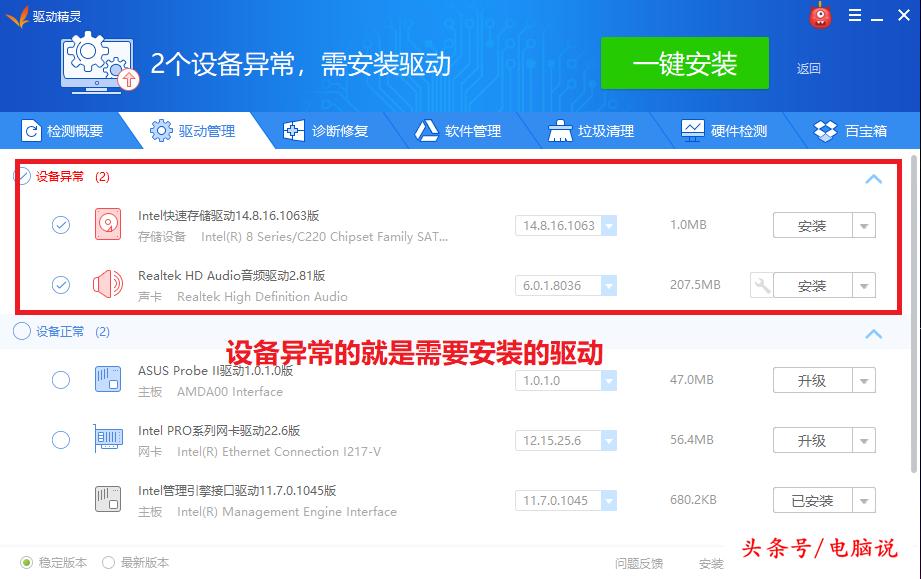Click the 返回 button below install
The width and height of the screenshot is (921, 579).
click(x=806, y=67)
